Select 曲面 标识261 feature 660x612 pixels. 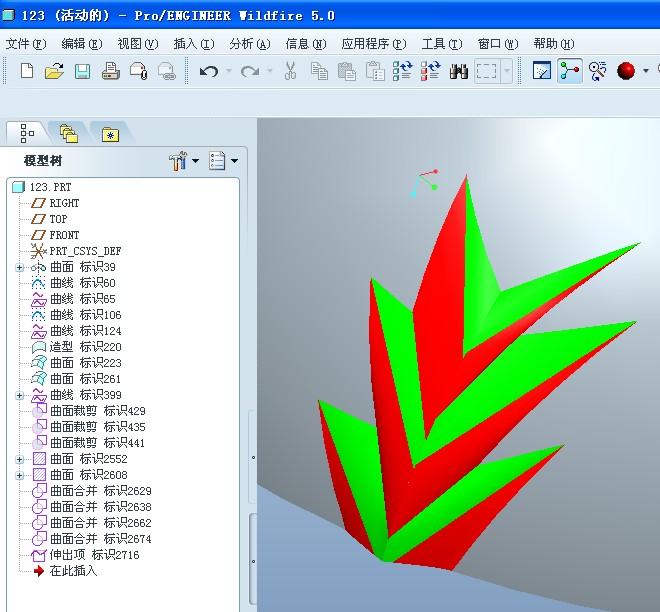(x=76, y=379)
